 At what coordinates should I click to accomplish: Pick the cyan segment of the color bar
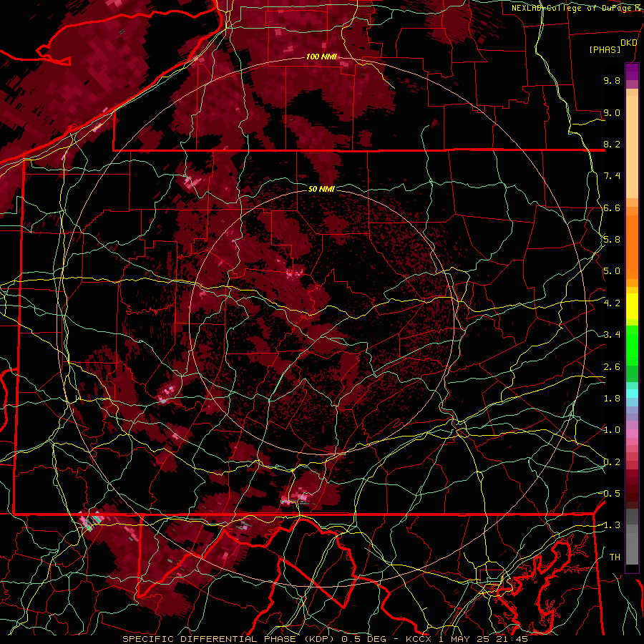(x=632, y=394)
